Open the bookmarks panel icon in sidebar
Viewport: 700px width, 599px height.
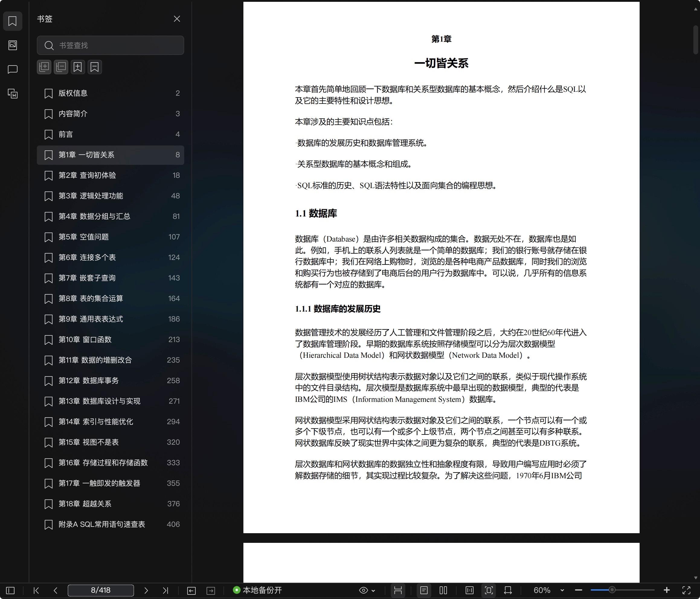tap(12, 21)
